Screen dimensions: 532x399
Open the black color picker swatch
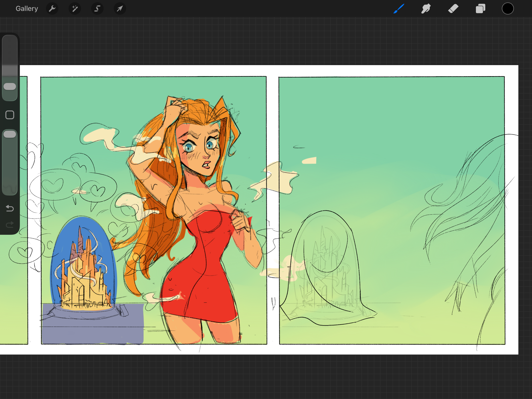pos(507,9)
